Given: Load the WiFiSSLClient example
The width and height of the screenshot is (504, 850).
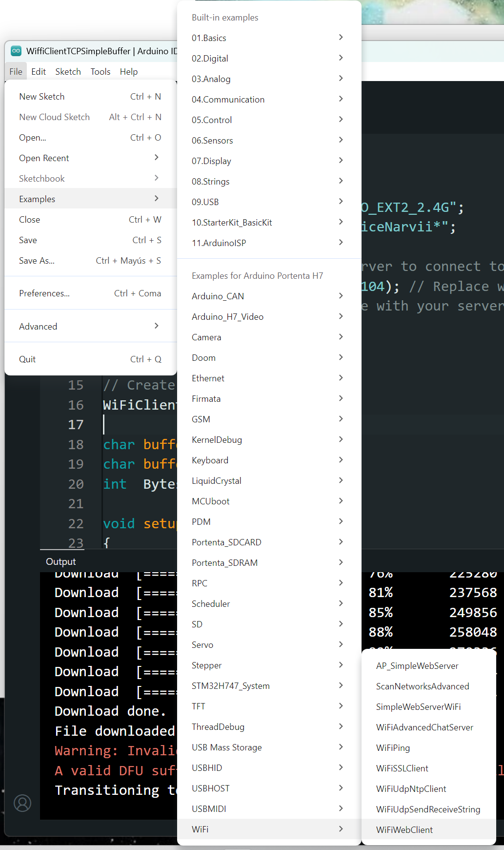Looking at the screenshot, I should (429, 768).
